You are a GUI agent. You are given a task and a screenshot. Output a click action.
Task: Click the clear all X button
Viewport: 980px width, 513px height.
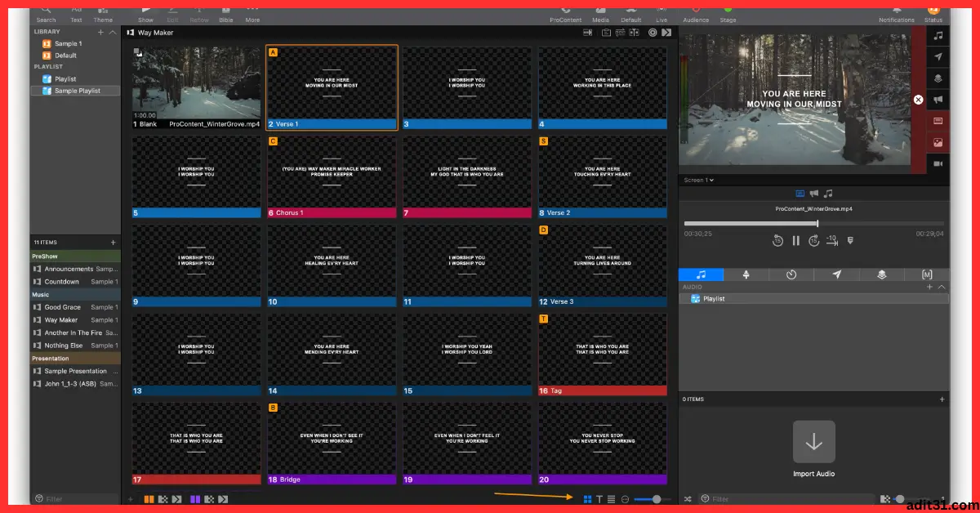click(918, 100)
